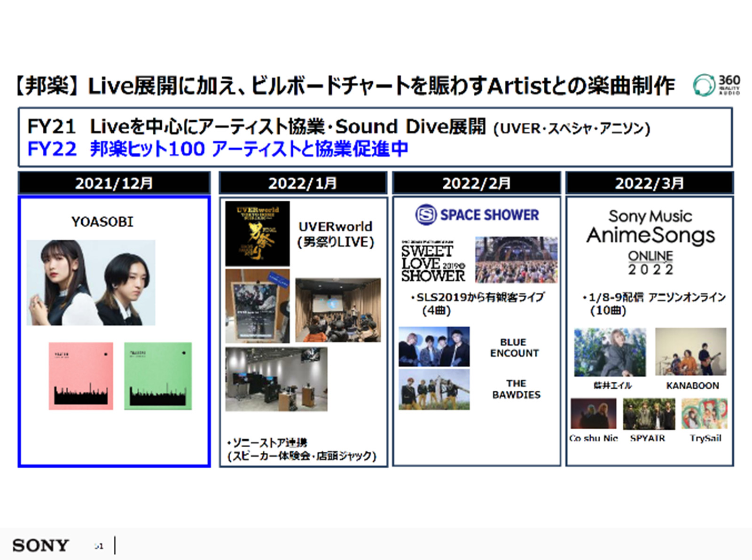752x560 pixels.
Task: Click the 2021/12月 column header
Action: (x=114, y=183)
